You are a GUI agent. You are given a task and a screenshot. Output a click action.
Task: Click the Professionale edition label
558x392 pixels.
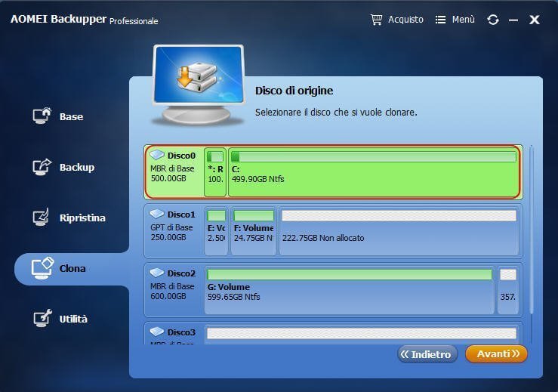134,21
